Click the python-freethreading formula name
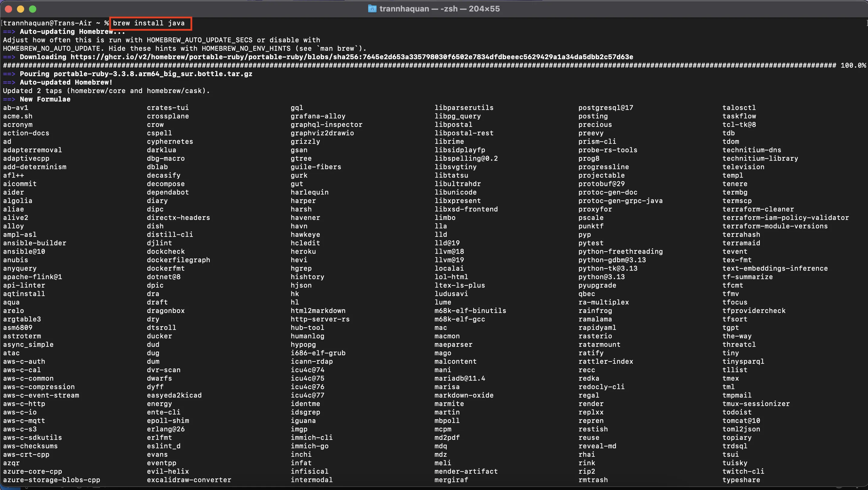This screenshot has height=490, width=868. point(620,252)
